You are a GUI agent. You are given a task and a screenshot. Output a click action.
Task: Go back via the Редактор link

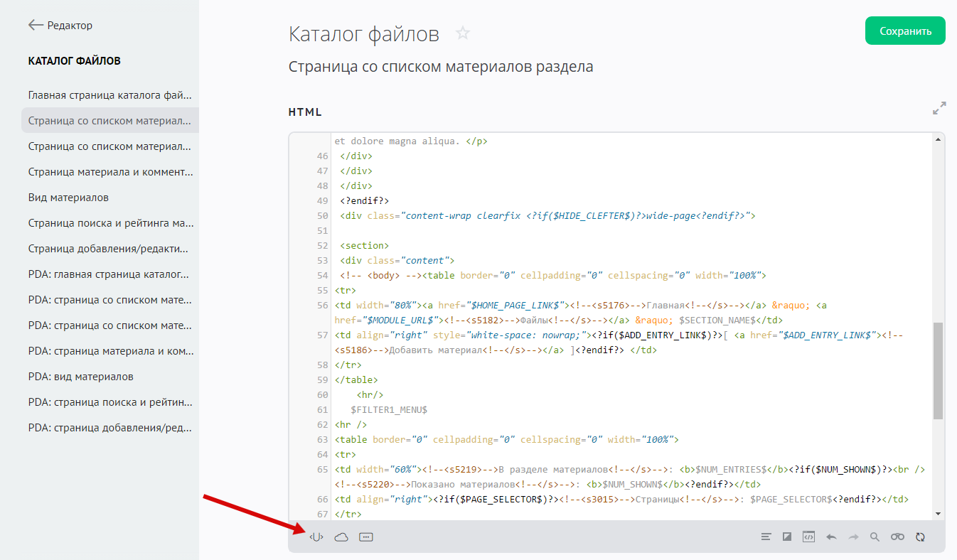(x=61, y=26)
